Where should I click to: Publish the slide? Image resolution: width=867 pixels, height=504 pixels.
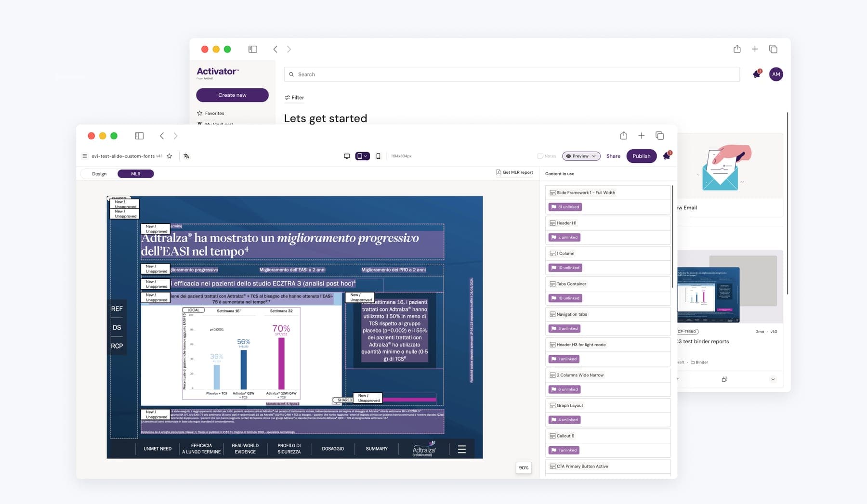pyautogui.click(x=642, y=156)
